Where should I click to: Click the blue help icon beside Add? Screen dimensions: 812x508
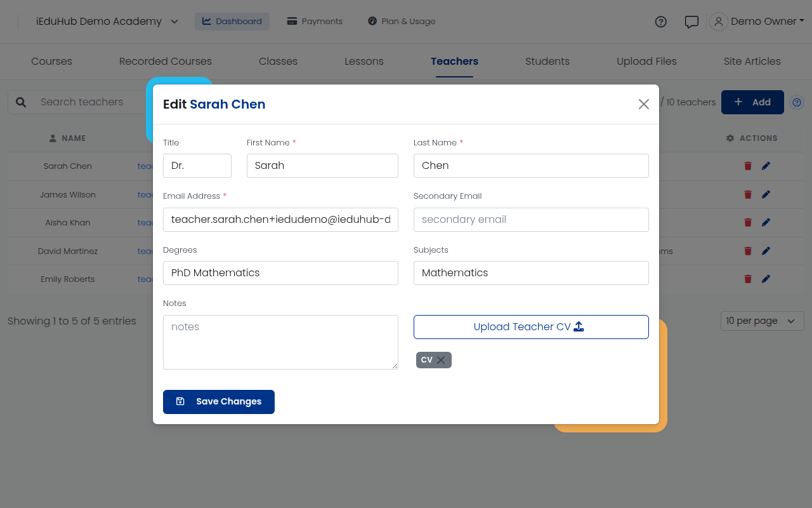(797, 102)
